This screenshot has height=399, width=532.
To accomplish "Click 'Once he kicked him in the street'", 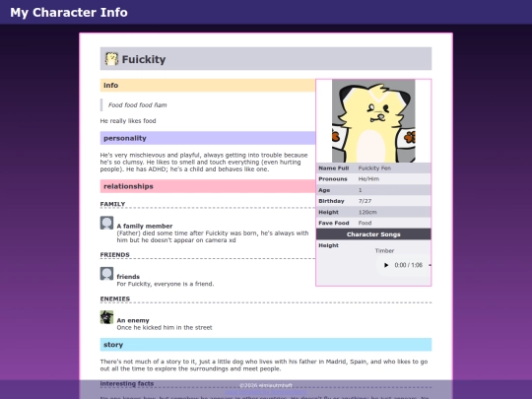I will [x=165, y=327].
